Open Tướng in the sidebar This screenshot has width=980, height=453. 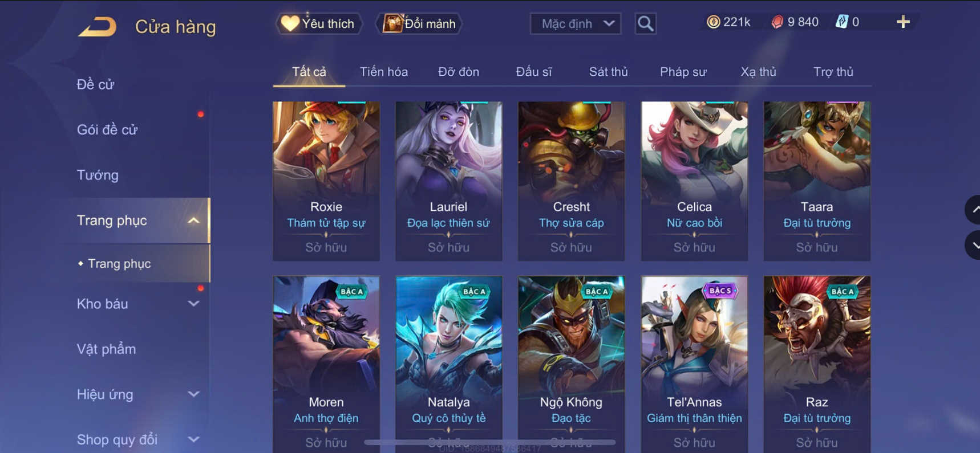[x=98, y=175]
